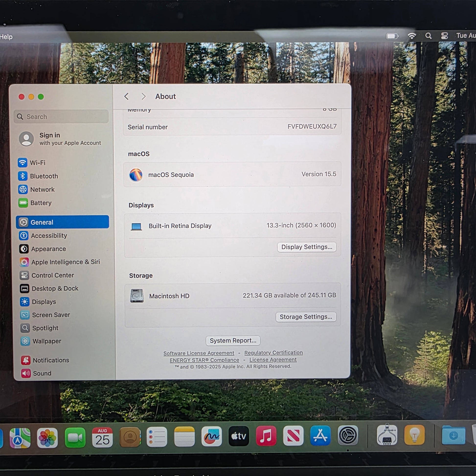
Task: Open Spotlight search in menu bar
Action: [428, 36]
